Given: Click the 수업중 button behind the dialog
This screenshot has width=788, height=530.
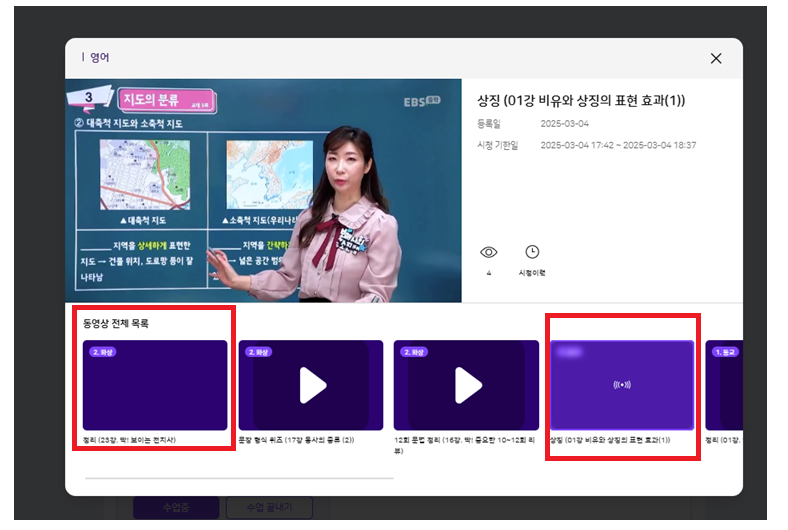Looking at the screenshot, I should (175, 508).
